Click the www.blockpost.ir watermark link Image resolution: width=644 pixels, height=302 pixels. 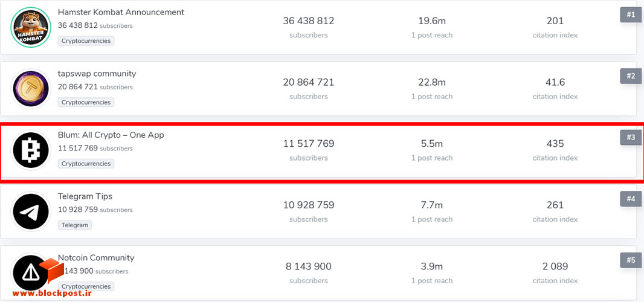pyautogui.click(x=52, y=294)
